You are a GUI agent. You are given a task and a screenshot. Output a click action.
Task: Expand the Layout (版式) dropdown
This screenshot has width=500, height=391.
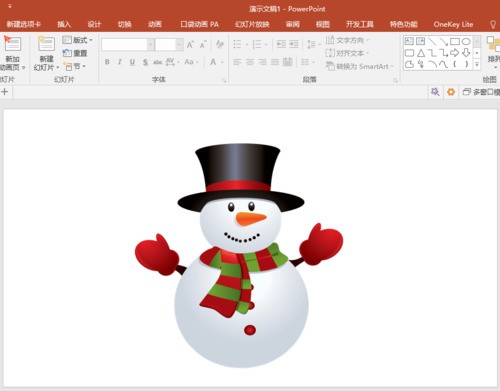(77, 40)
